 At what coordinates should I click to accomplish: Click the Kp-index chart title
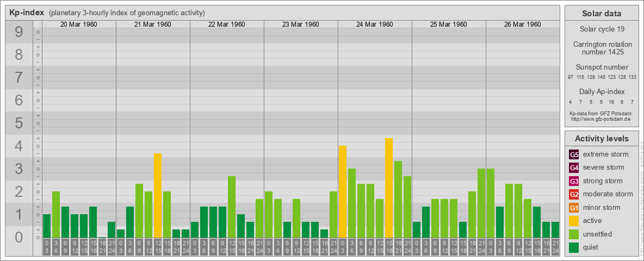[27, 13]
